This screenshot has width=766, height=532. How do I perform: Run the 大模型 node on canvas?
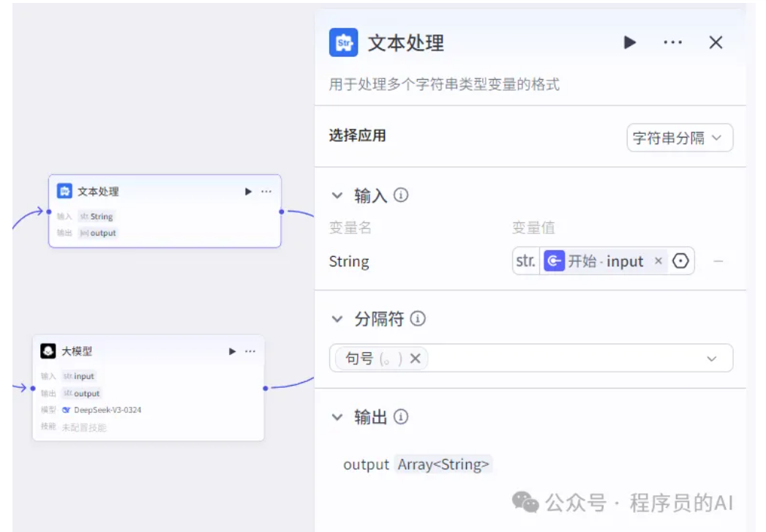click(233, 351)
